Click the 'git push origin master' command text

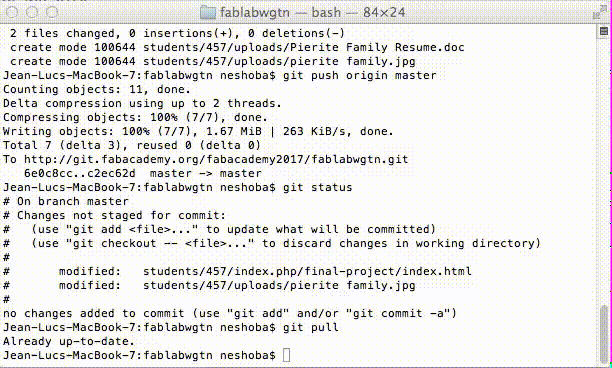(x=359, y=75)
